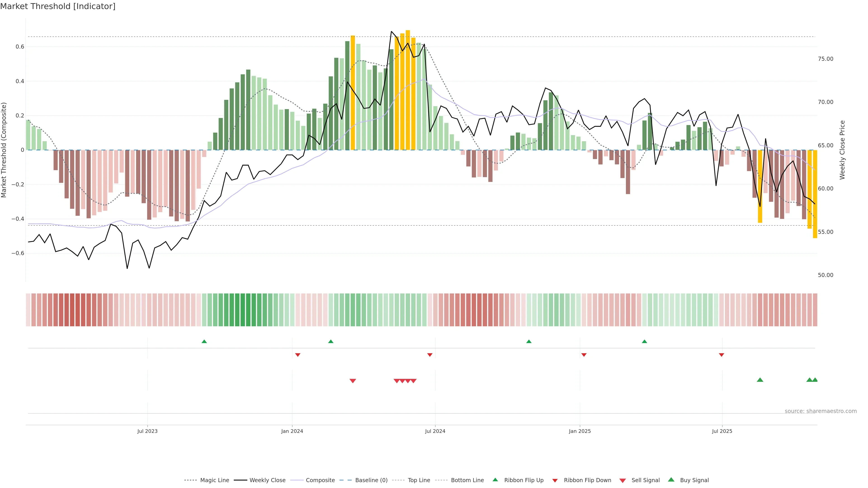
Task: Toggle the Weekly Close legend item
Action: point(267,480)
